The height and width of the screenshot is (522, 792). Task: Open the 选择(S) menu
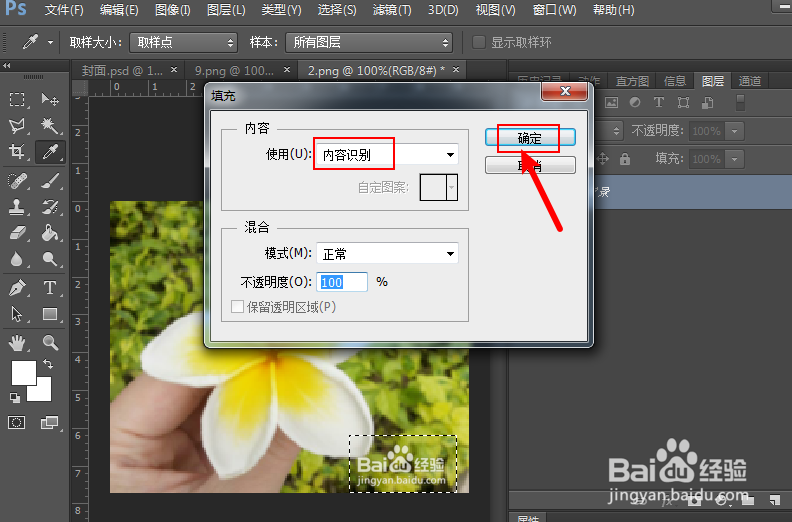coord(337,10)
